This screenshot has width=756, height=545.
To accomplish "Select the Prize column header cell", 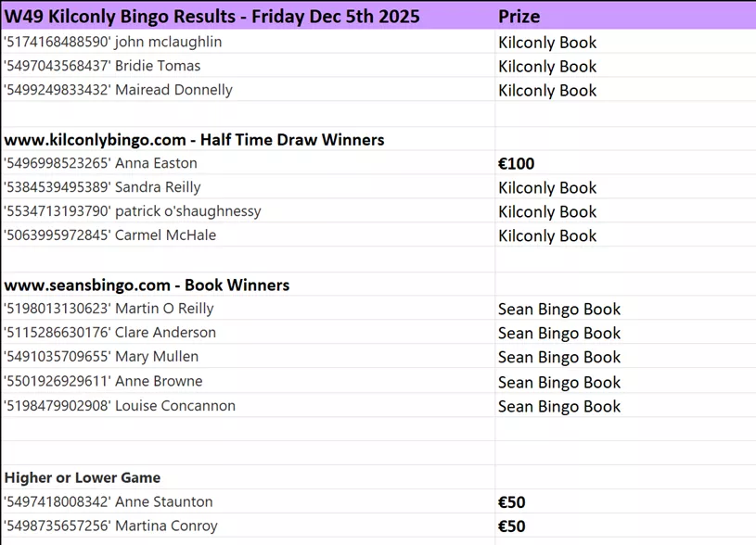I will pyautogui.click(x=519, y=16).
